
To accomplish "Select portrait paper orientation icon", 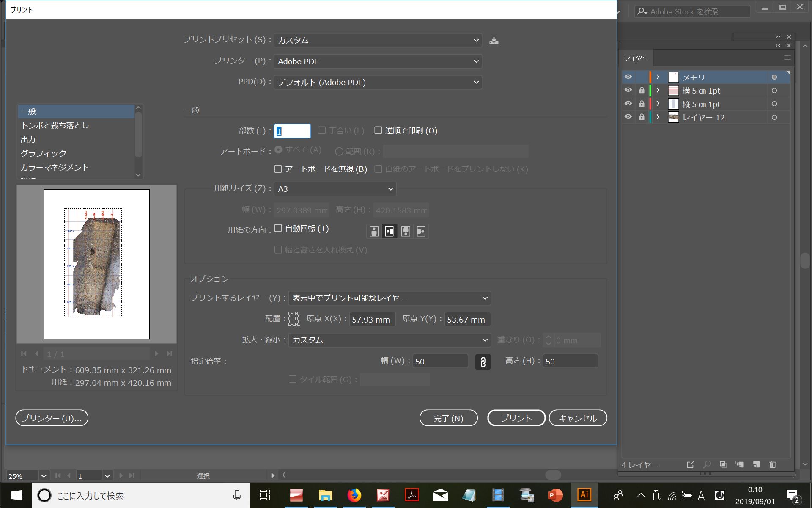I will click(x=374, y=231).
